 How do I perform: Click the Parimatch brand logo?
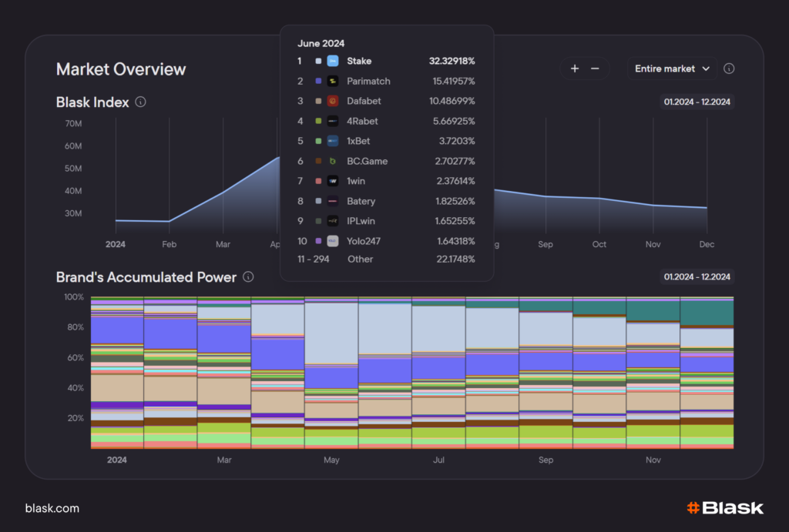(333, 81)
